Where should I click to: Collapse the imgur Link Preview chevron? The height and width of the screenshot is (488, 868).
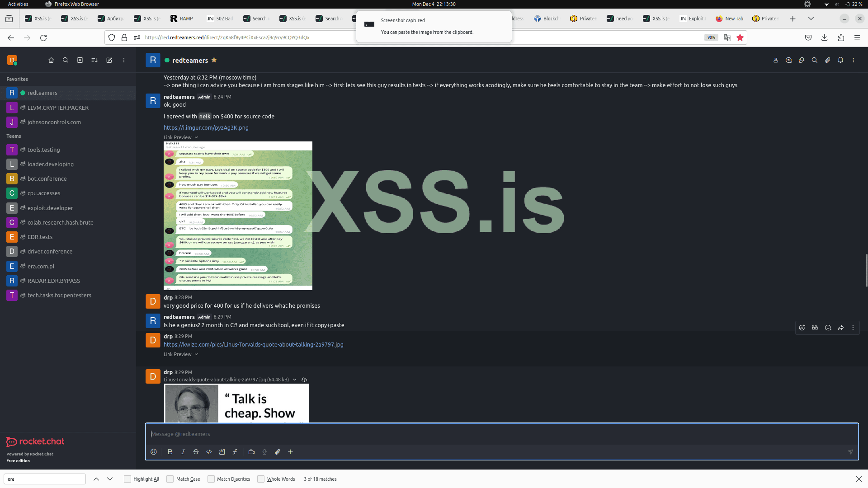(x=196, y=137)
